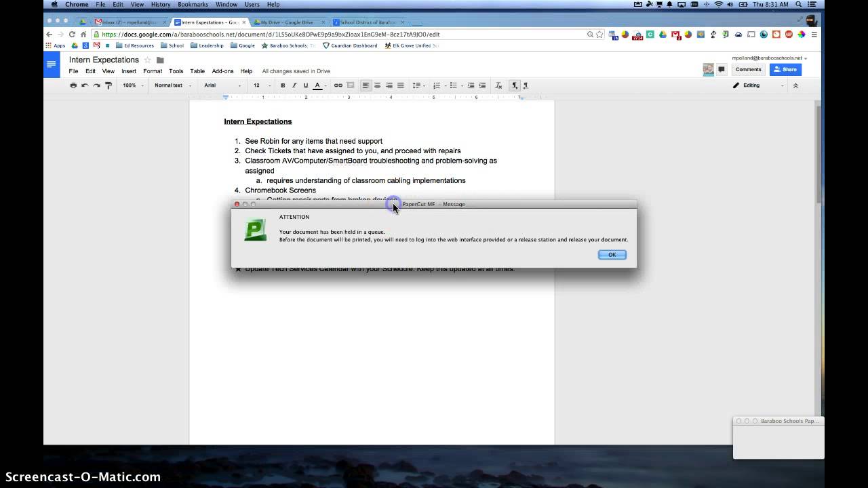Apply a numbered list
The height and width of the screenshot is (488, 868).
438,85
